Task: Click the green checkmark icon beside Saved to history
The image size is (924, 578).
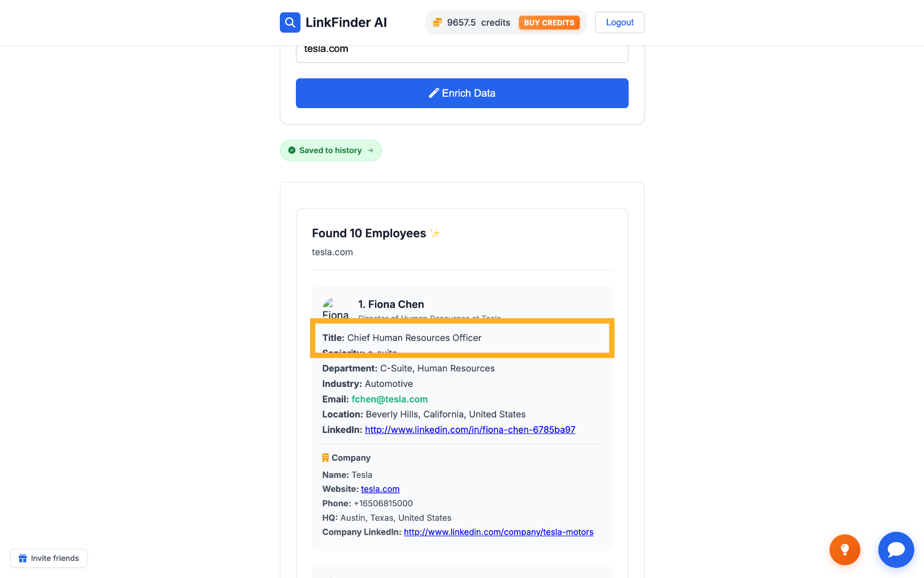Action: 292,150
